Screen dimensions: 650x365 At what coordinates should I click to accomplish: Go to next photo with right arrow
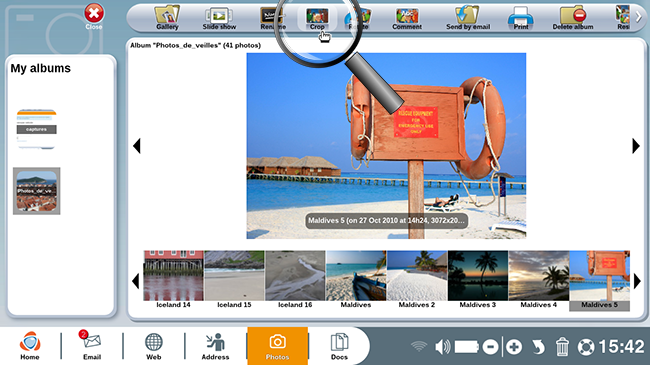tap(636, 146)
